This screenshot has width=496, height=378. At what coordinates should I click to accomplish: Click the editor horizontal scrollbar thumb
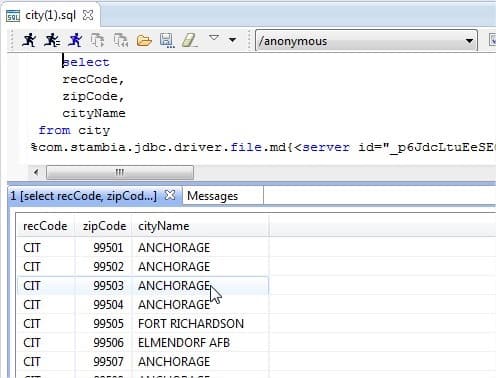pyautogui.click(x=119, y=172)
